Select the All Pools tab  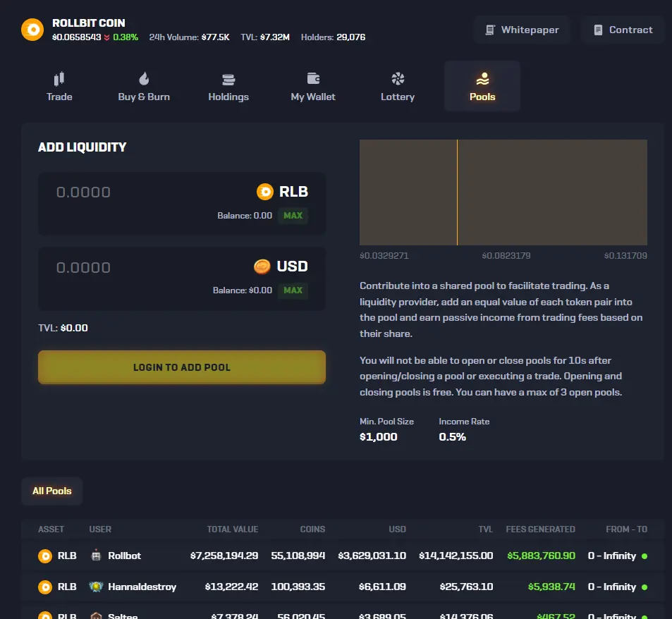click(52, 491)
